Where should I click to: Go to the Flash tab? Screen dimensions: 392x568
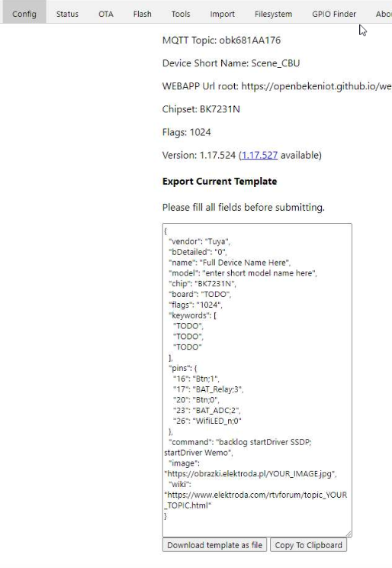coord(143,14)
